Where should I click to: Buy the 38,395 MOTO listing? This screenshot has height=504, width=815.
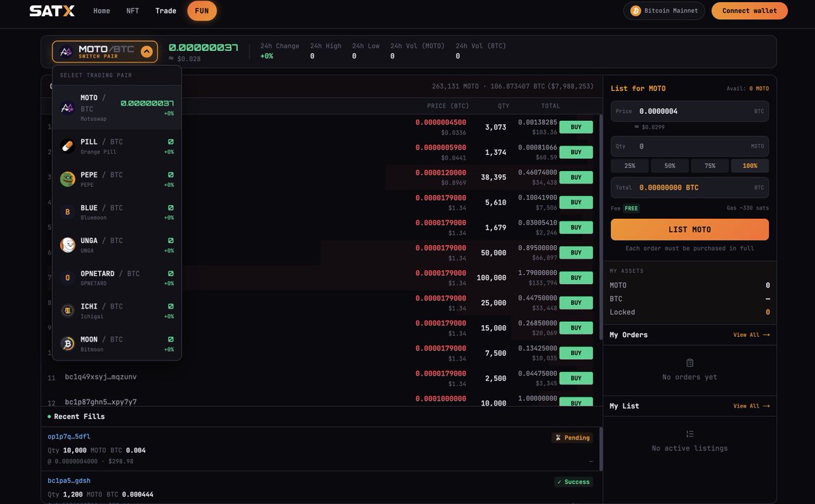point(576,177)
